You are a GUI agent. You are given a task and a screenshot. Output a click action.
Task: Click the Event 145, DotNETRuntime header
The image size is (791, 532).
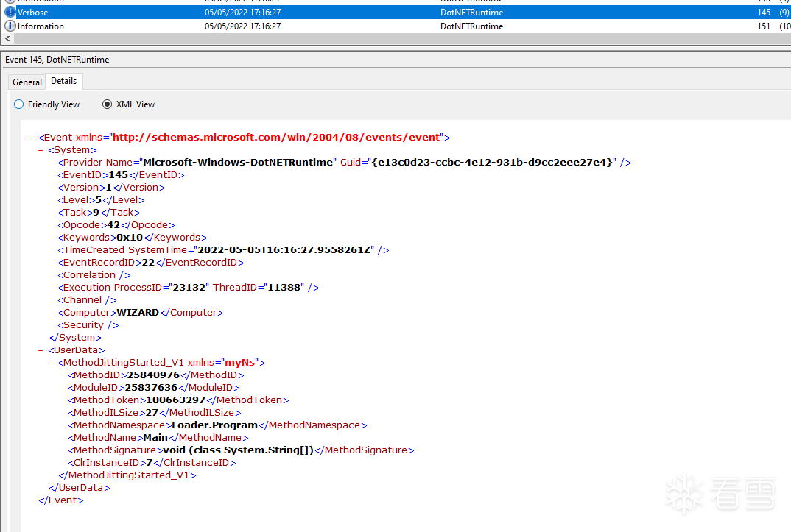point(57,60)
